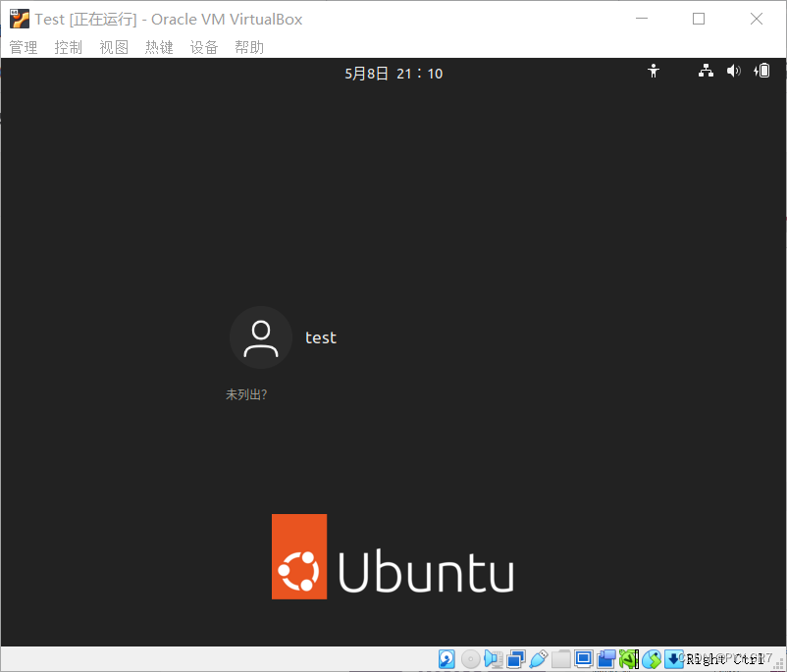Viewport: 787px width, 672px height.
Task: Open the 管理 menu
Action: (24, 47)
